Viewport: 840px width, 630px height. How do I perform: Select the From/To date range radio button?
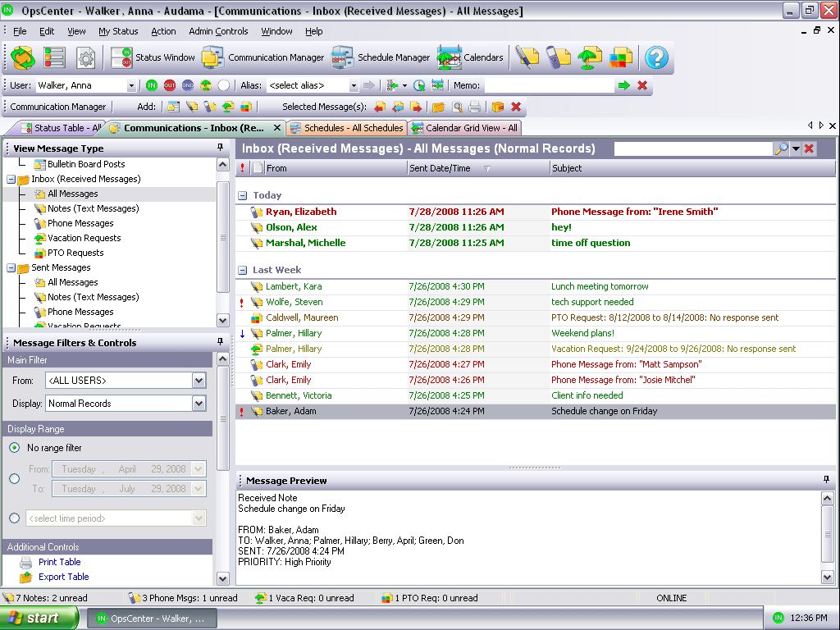point(15,479)
